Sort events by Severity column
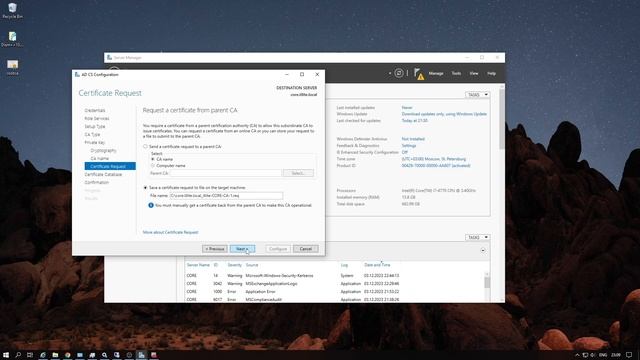This screenshot has width=640, height=360. (x=235, y=265)
